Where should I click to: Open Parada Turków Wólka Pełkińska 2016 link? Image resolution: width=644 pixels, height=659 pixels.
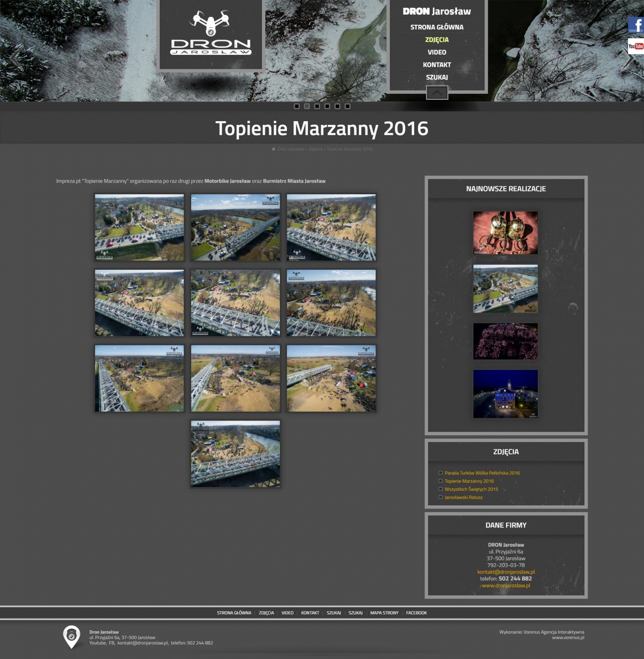pos(482,473)
